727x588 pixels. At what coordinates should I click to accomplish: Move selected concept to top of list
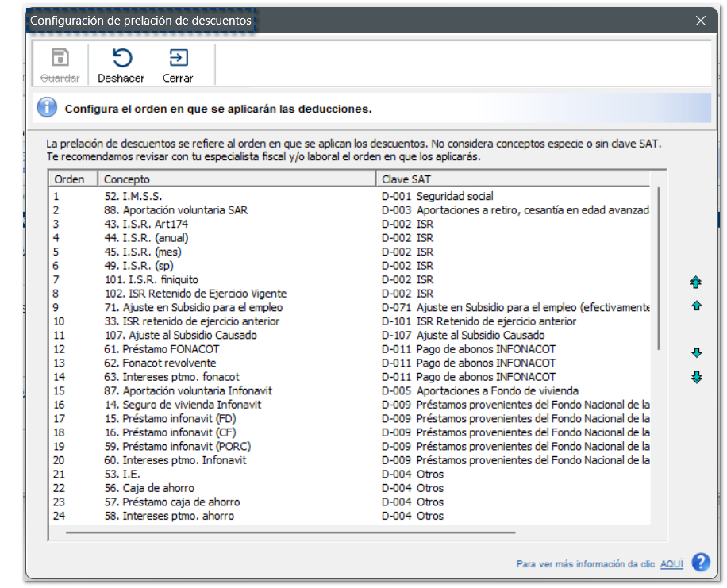coord(696,282)
